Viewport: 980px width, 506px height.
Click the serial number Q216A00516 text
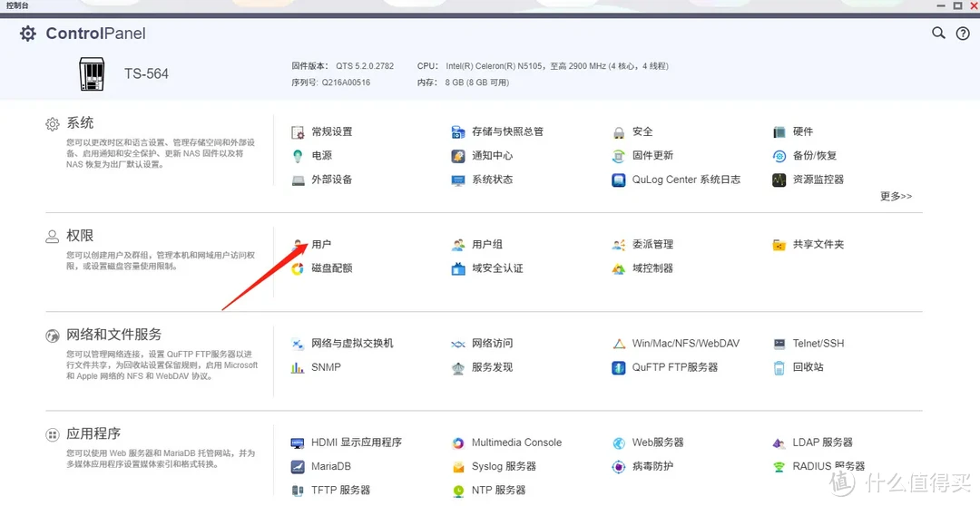point(347,83)
